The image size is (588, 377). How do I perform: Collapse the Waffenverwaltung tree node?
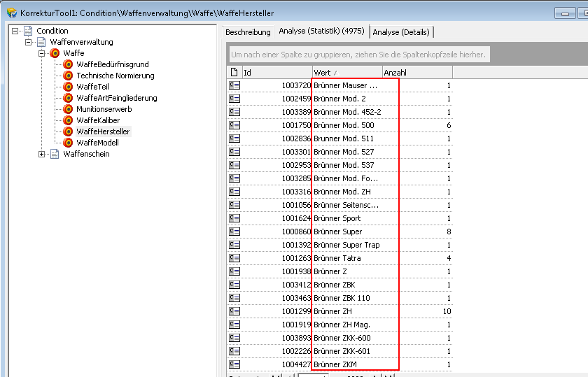[x=29, y=42]
